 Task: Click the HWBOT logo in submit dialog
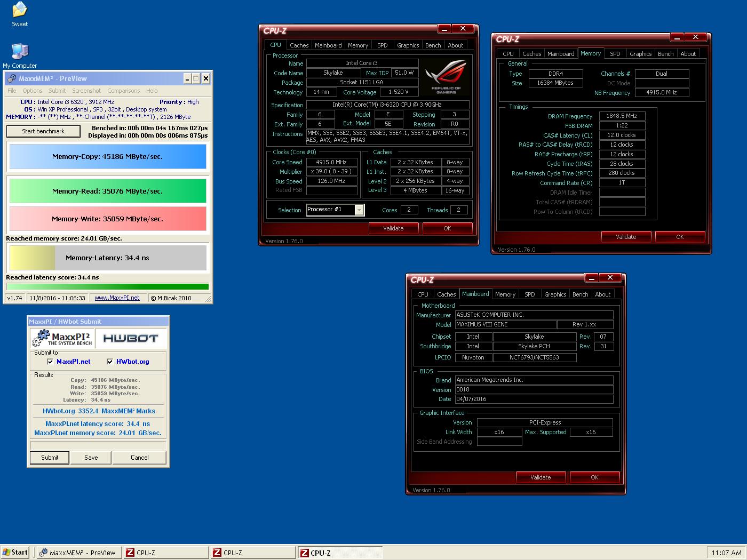coord(131,338)
